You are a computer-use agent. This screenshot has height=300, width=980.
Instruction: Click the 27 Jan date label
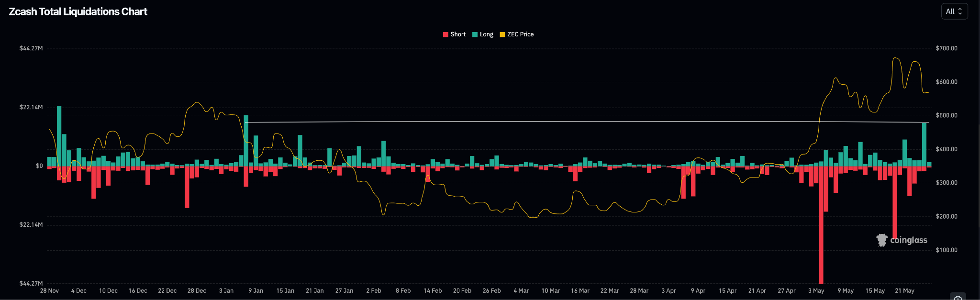click(344, 291)
